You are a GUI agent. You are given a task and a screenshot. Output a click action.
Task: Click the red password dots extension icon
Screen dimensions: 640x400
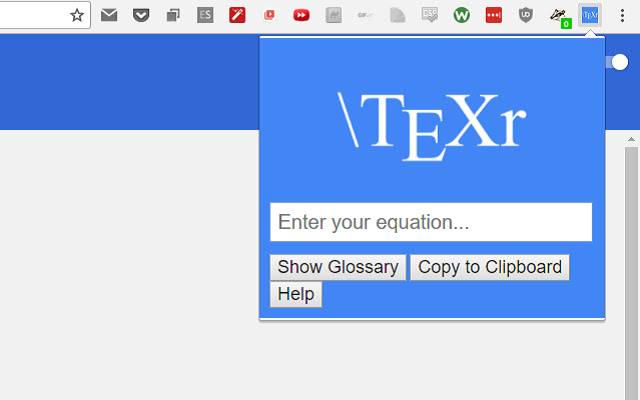[493, 16]
